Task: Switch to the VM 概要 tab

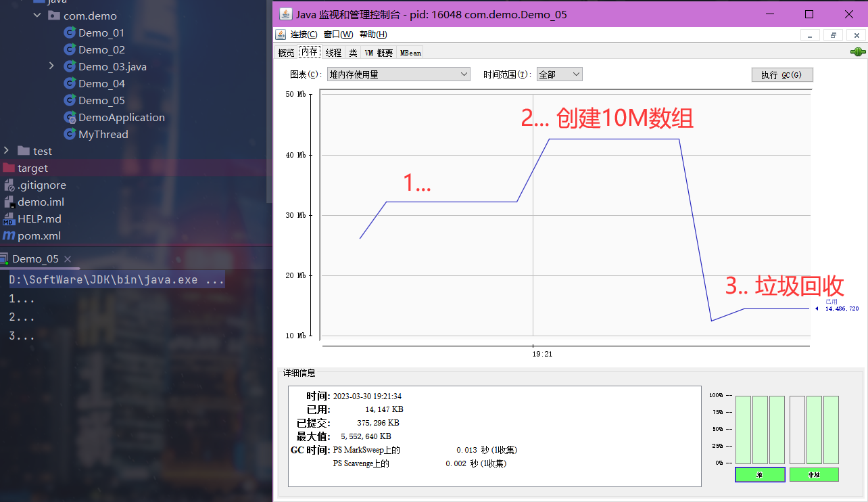Action: click(x=379, y=53)
